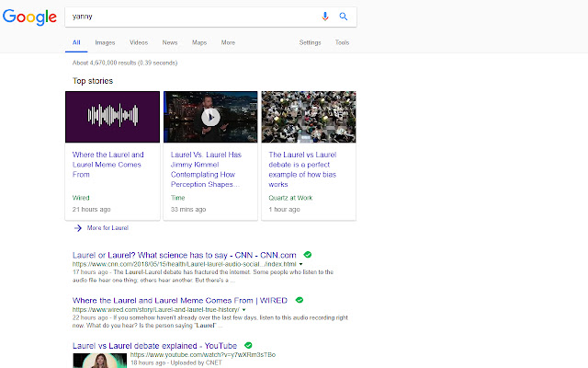
Task: Click the 'Time' source label
Action: (177, 198)
